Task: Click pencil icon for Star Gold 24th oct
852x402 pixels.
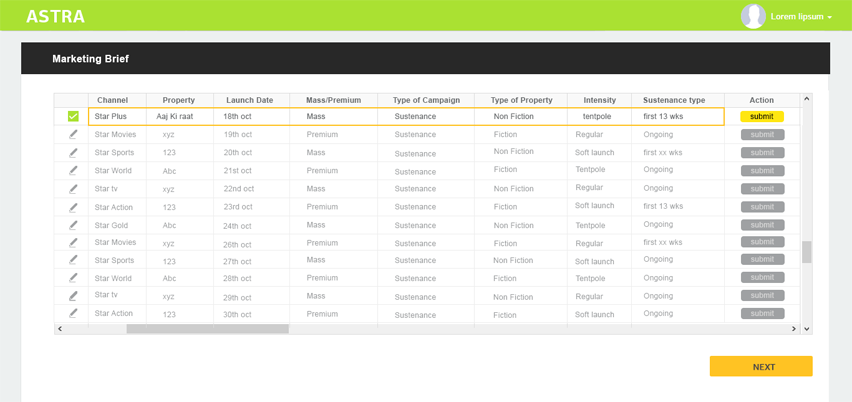Action: pos(73,225)
